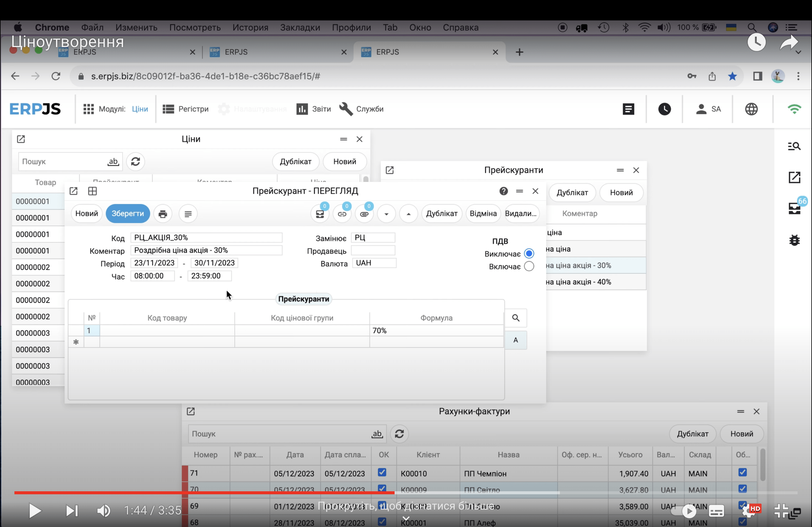This screenshot has height=527, width=812.
Task: Toggle the checkbox in last column for row 71
Action: (x=742, y=473)
